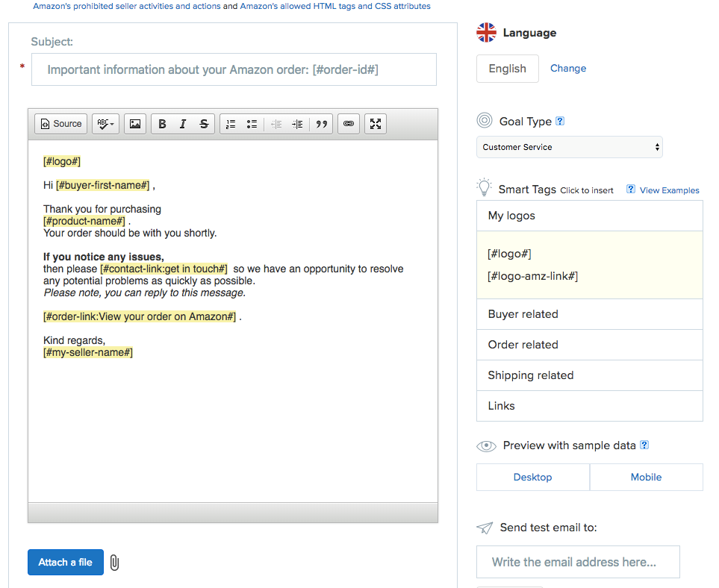Open the Goal Type help icon
Viewport: 719px width, 588px height.
click(x=560, y=121)
